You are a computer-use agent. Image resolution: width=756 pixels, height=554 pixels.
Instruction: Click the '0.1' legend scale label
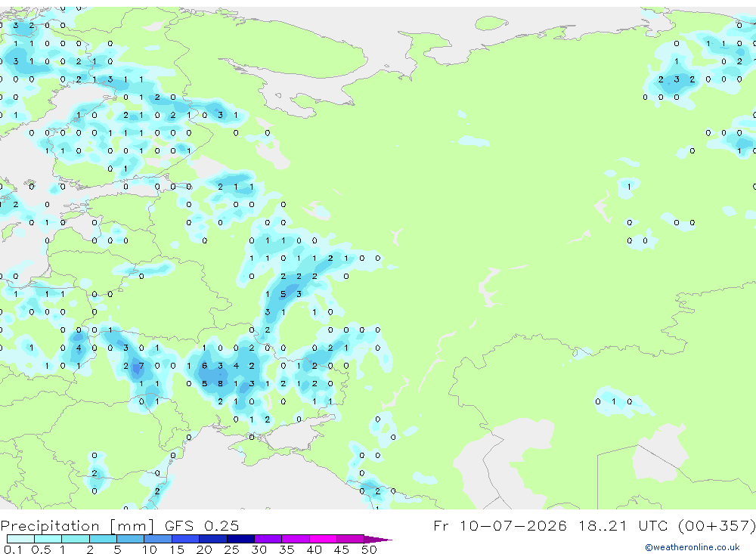pos(13,549)
